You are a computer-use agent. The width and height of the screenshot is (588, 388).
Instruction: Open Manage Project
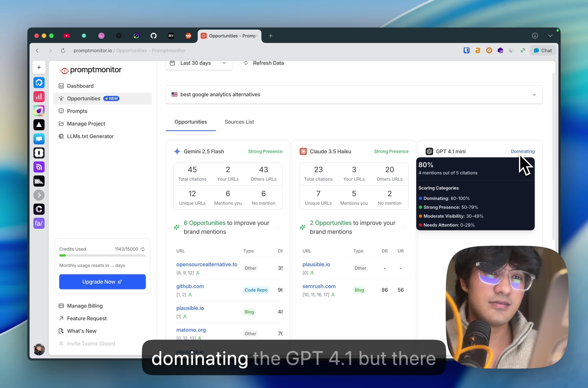click(x=102, y=124)
